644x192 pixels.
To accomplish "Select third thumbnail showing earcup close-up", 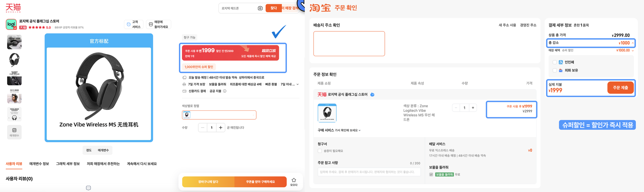I will [x=14, y=78].
